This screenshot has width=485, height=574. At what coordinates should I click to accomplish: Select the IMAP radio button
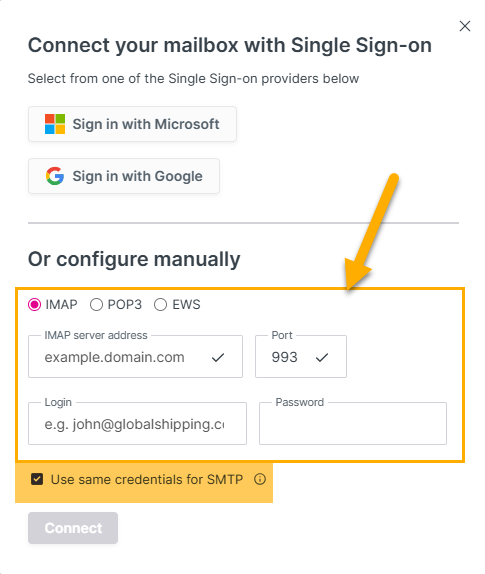[x=34, y=305]
